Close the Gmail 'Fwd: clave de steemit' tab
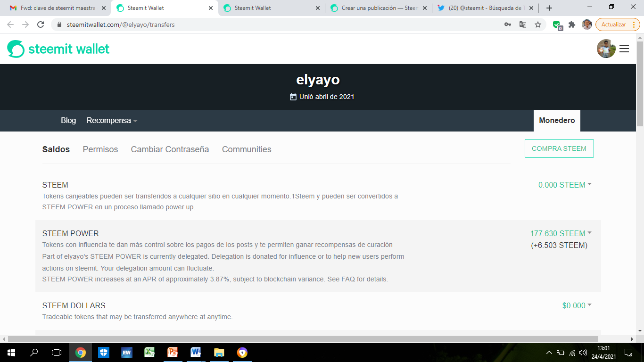This screenshot has height=362, width=644. pyautogui.click(x=104, y=8)
